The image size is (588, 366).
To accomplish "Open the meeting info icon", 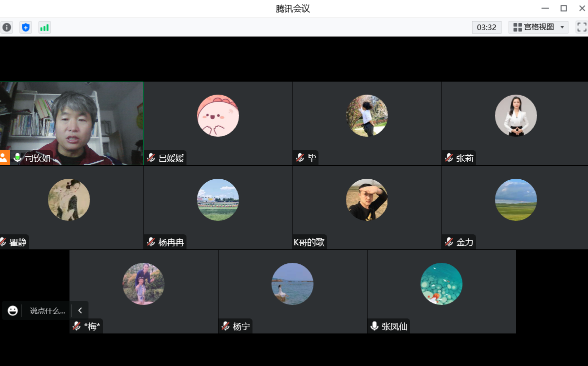I will [x=6, y=28].
